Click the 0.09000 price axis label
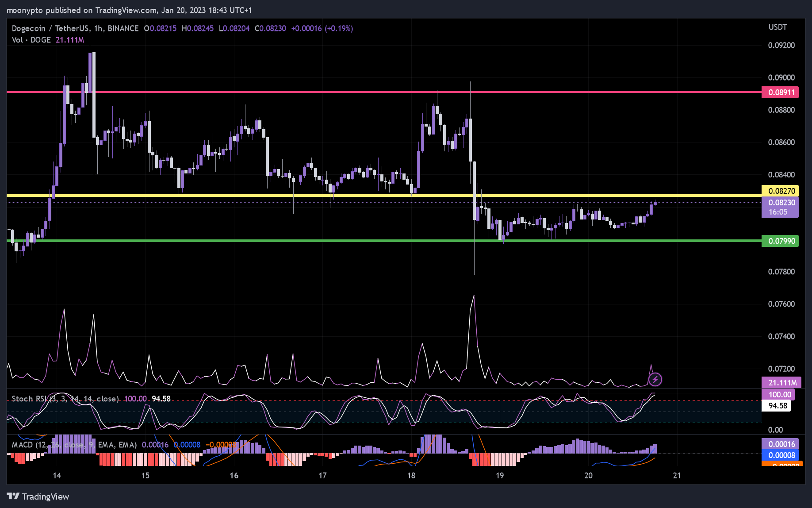Viewport: 812px width, 508px height. (x=781, y=77)
